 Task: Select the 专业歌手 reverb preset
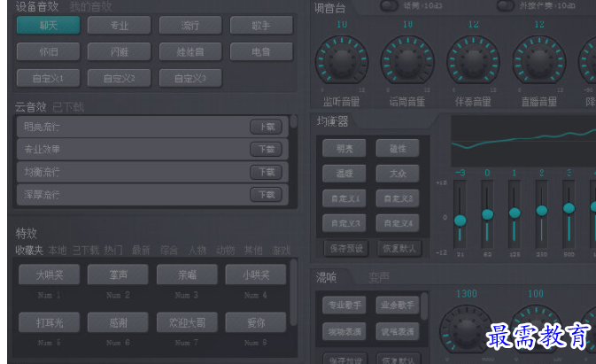point(344,306)
